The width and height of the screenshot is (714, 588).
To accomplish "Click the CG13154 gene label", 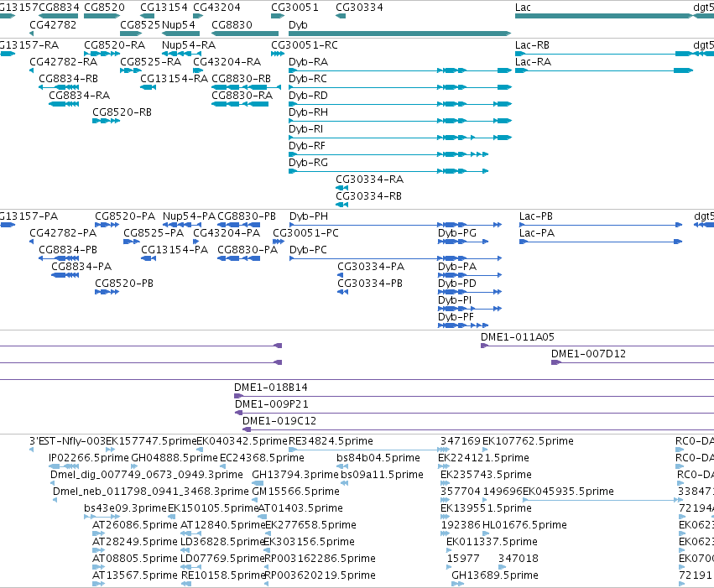I will click(x=164, y=8).
